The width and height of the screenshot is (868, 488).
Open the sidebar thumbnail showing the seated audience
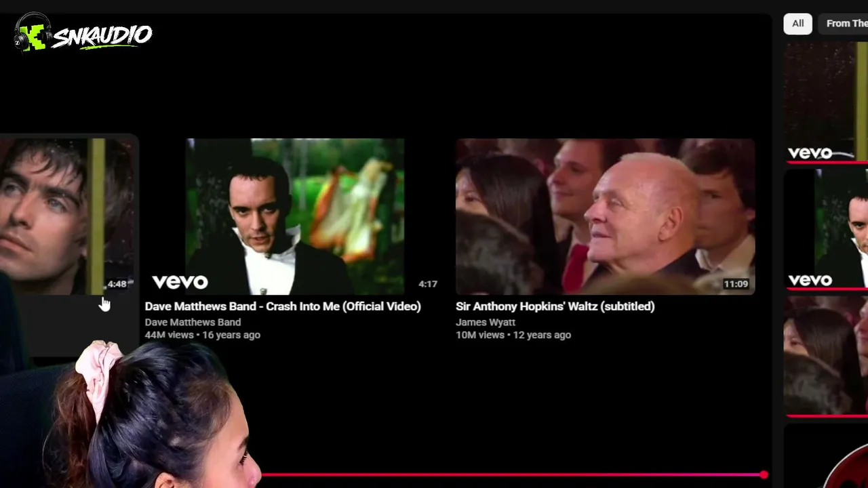827,356
